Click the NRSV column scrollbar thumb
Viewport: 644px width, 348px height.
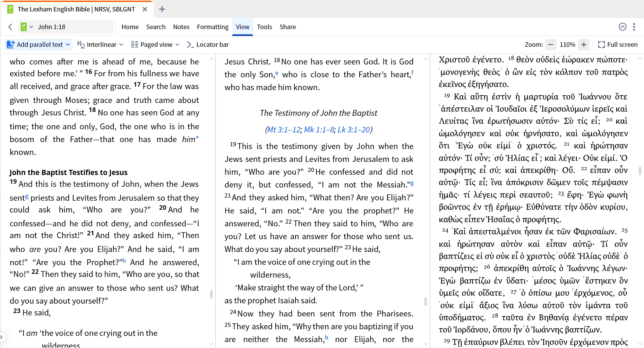point(426,302)
